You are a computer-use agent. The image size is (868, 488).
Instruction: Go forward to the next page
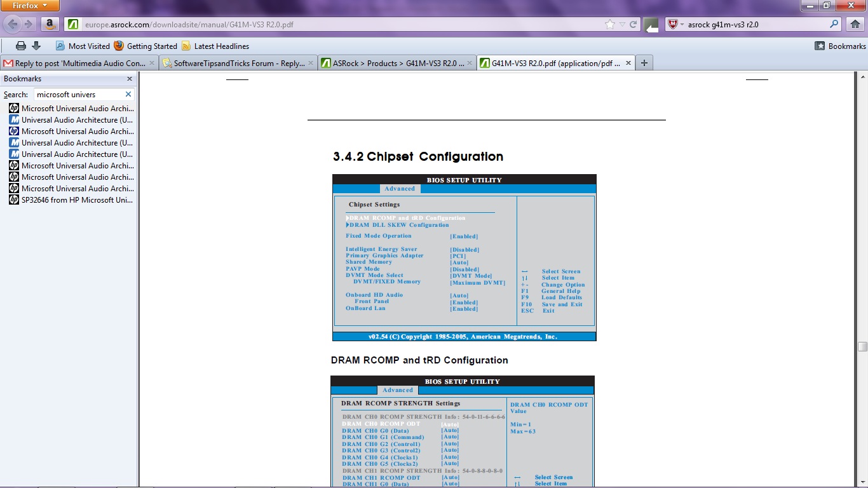point(28,25)
